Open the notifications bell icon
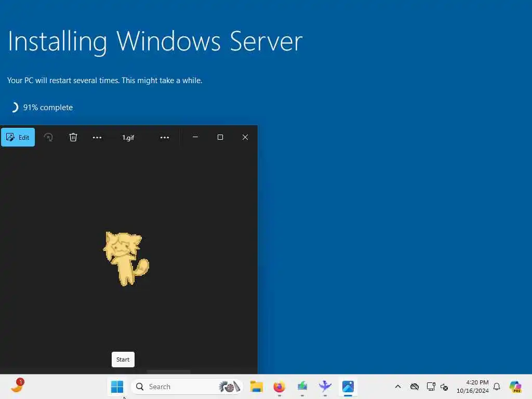 point(497,387)
